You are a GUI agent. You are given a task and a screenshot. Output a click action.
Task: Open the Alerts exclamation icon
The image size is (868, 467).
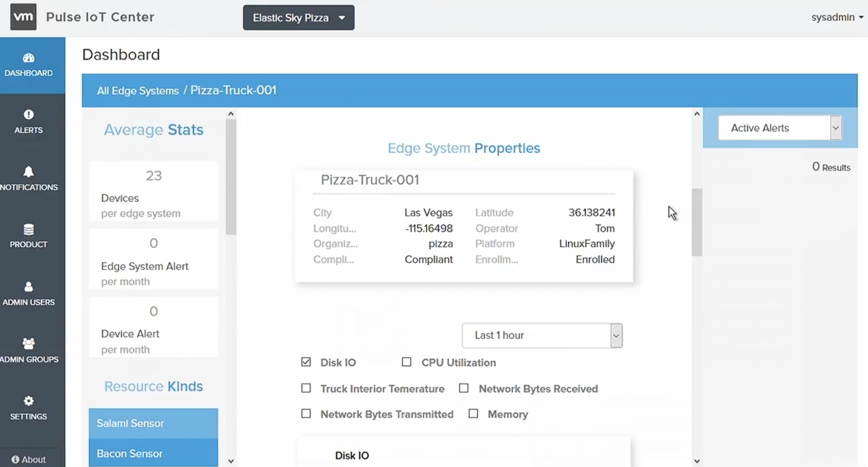pyautogui.click(x=28, y=115)
